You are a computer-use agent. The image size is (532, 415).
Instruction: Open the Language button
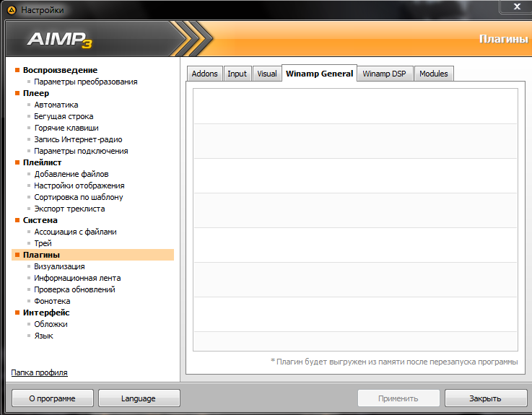pos(139,398)
